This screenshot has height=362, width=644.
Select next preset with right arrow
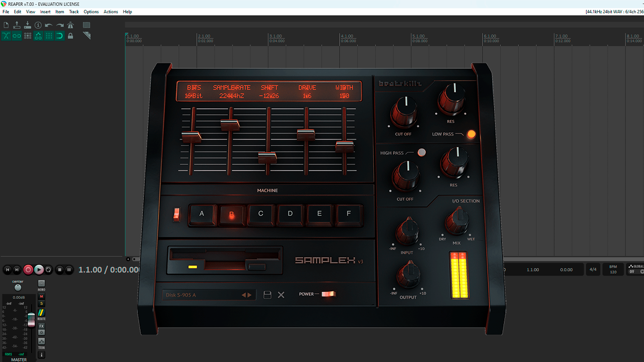coord(250,295)
